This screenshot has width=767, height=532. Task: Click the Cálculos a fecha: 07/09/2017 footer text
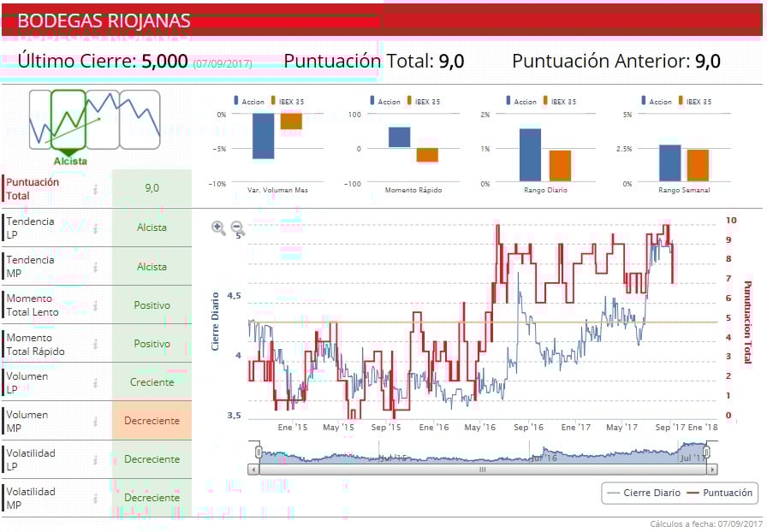tap(706, 523)
